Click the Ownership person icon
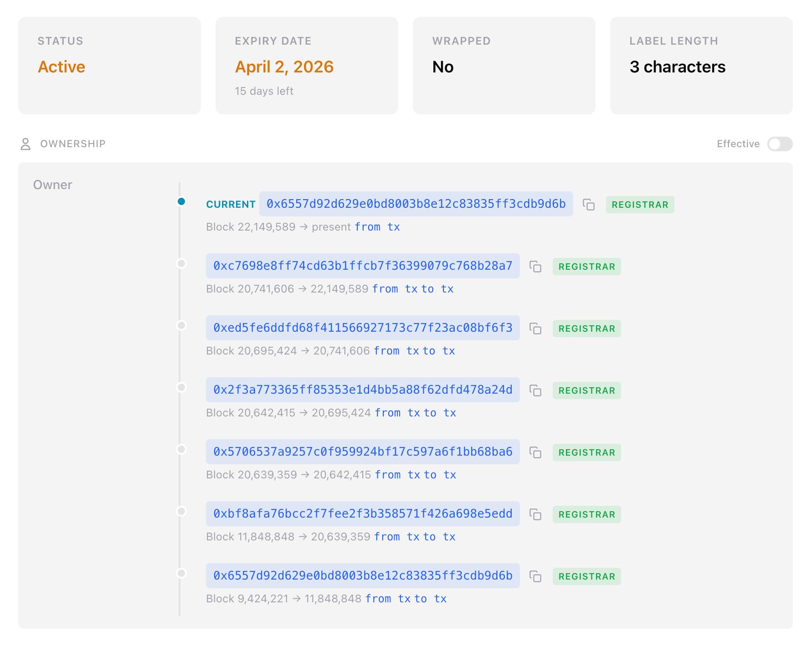812x647 pixels. pyautogui.click(x=26, y=144)
